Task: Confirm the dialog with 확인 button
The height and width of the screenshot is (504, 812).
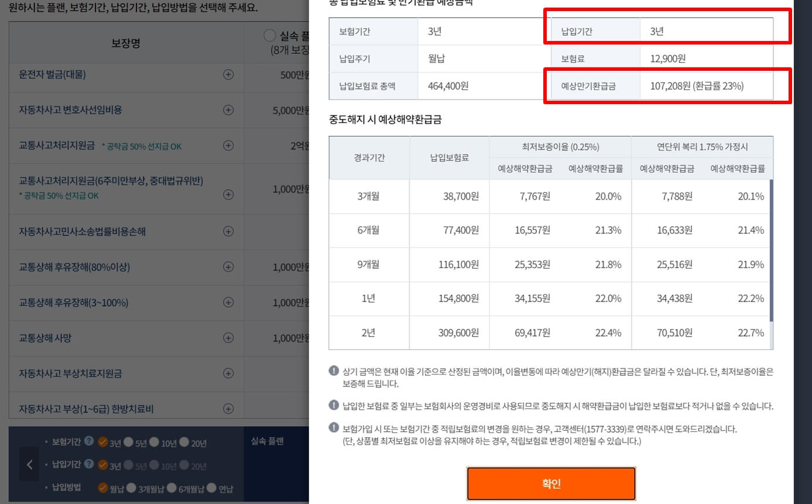Action: point(551,484)
